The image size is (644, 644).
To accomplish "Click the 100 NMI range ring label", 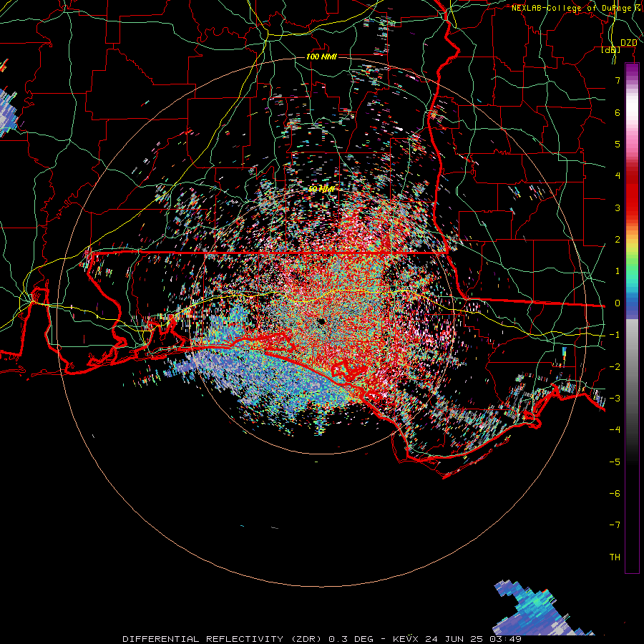I will pyautogui.click(x=321, y=57).
